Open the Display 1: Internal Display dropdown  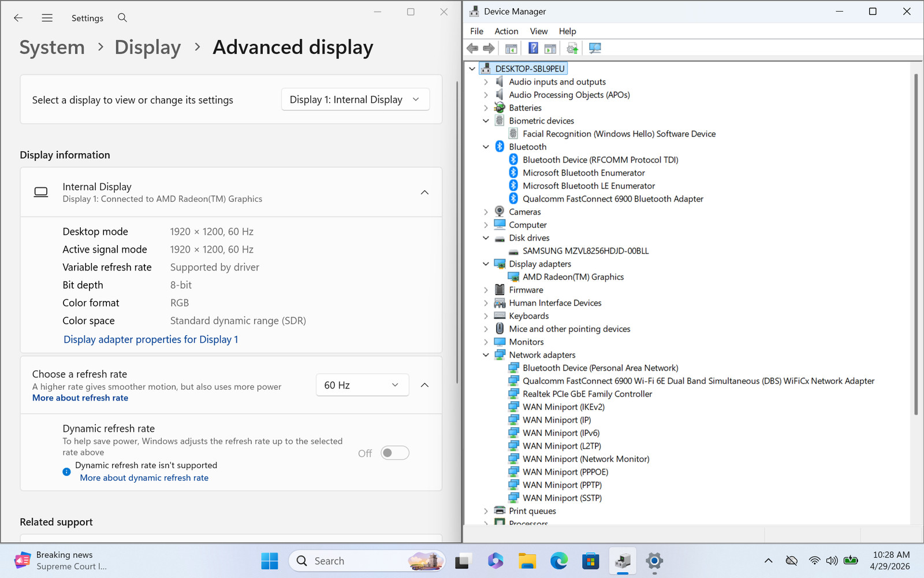coord(355,99)
